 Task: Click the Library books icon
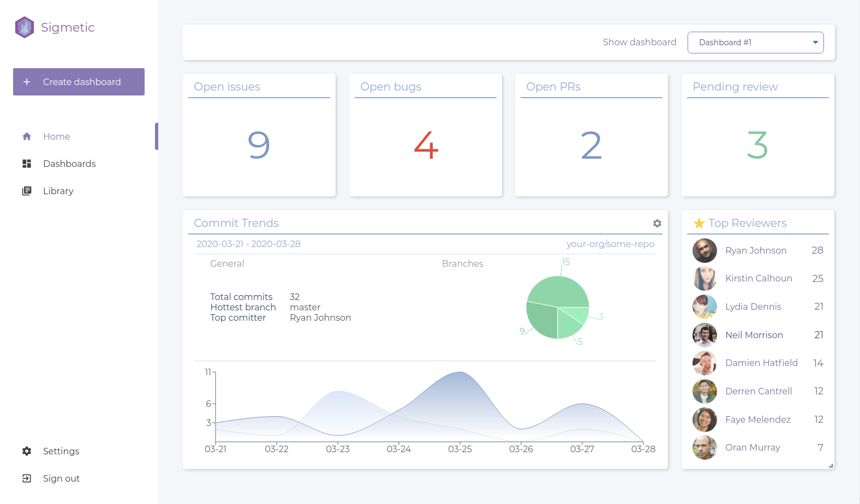click(x=27, y=191)
